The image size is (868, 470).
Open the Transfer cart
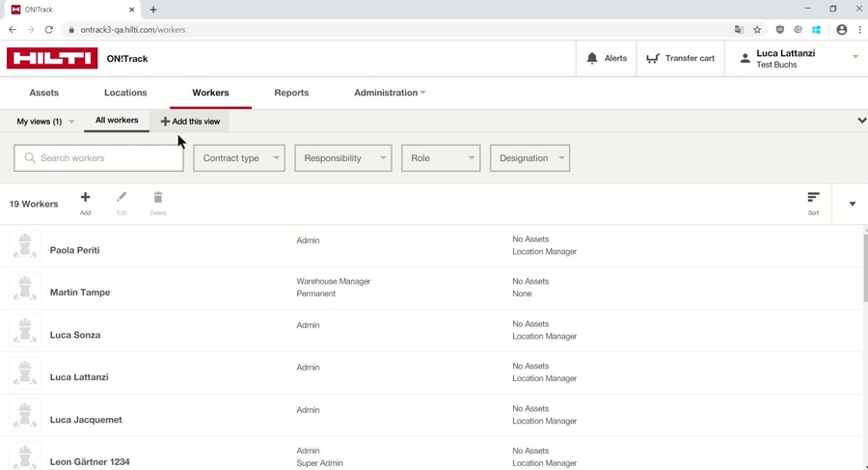(680, 58)
